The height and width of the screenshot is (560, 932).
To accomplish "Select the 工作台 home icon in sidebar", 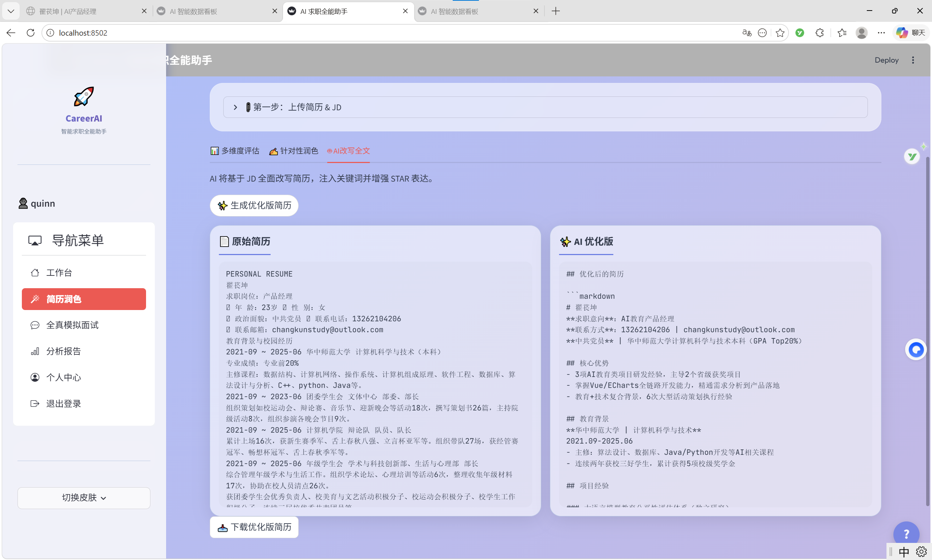I will [35, 273].
